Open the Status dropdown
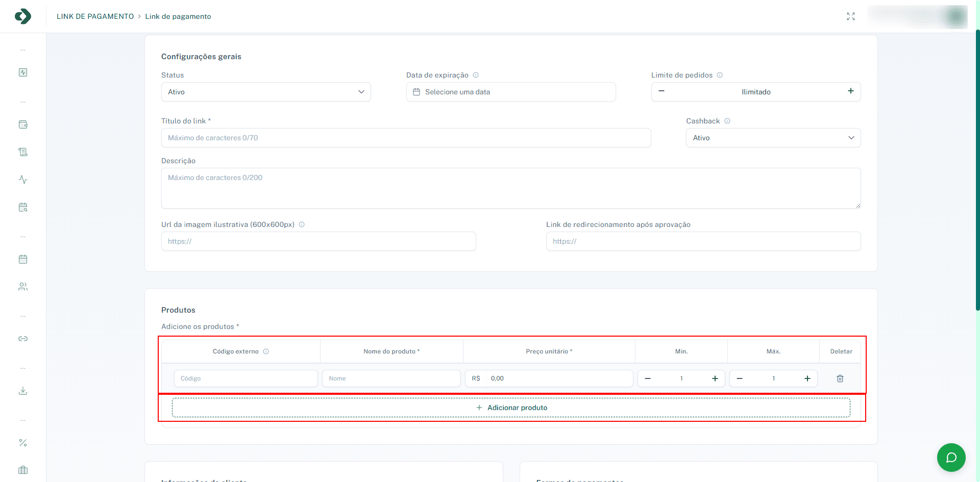Viewport: 980px width, 482px height. tap(266, 92)
